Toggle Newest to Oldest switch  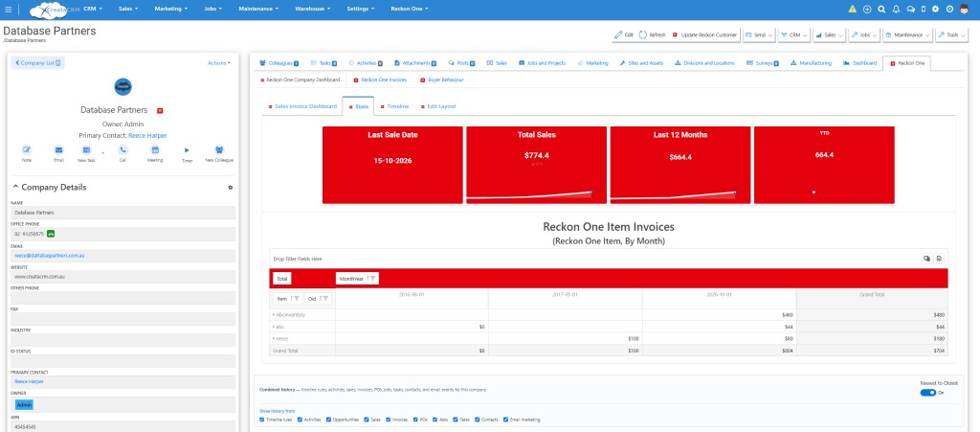click(x=928, y=393)
